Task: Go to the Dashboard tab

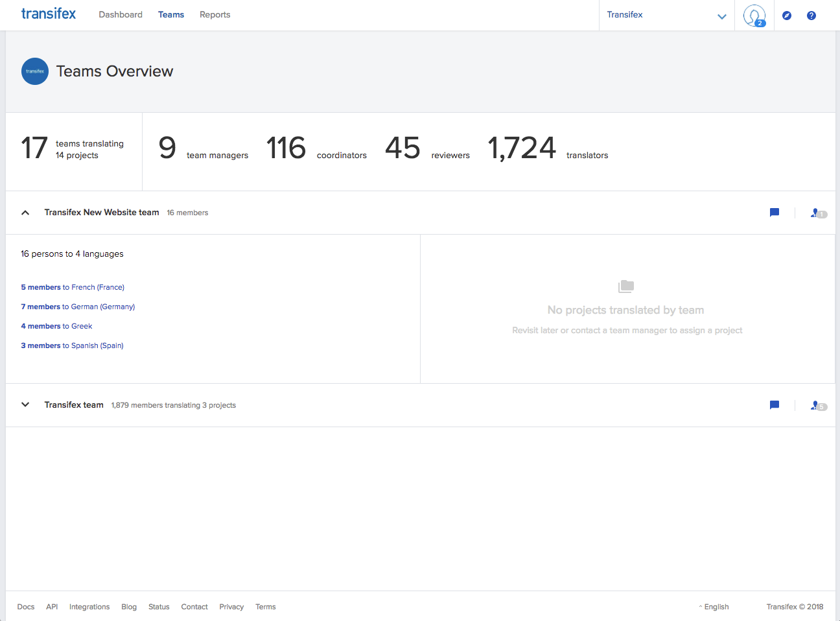Action: pos(121,14)
